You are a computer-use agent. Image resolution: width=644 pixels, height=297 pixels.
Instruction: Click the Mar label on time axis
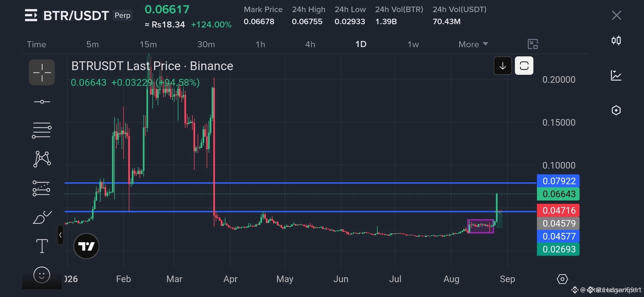174,279
